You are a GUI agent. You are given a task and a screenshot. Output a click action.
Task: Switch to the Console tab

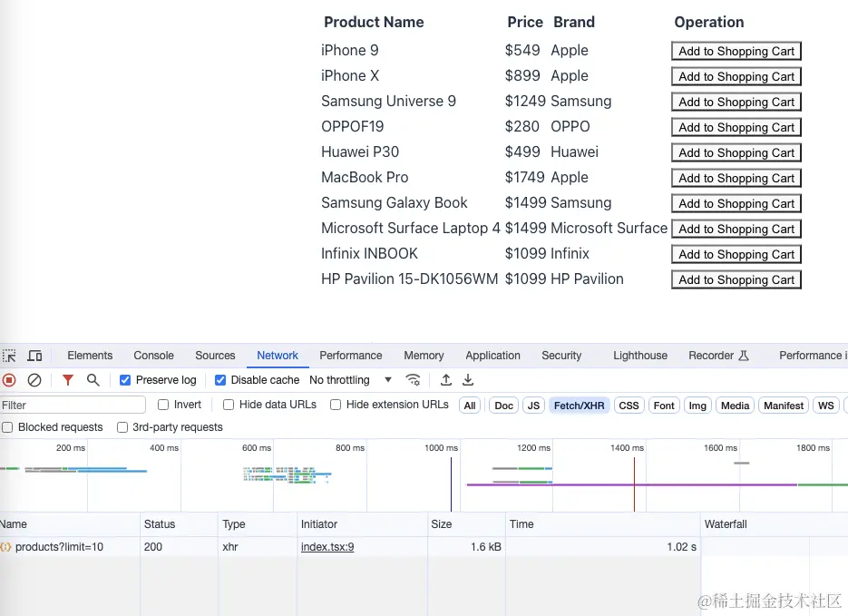[x=154, y=356]
